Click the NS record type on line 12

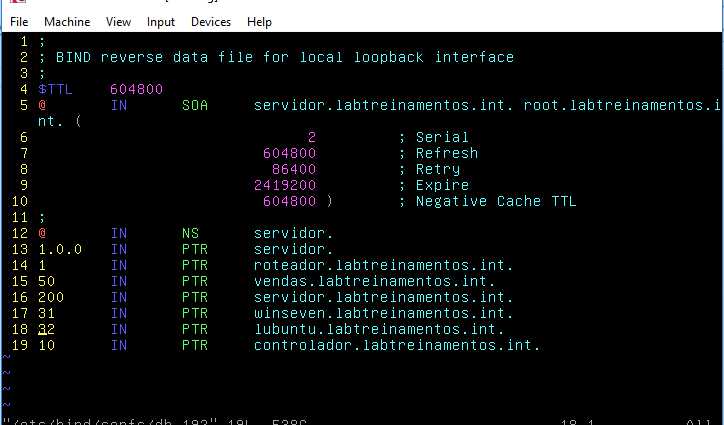point(190,233)
